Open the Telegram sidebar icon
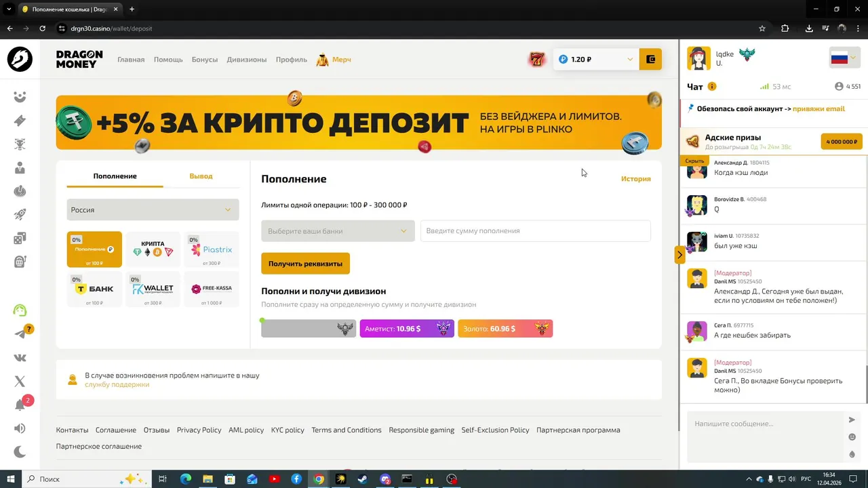The image size is (868, 488). click(20, 334)
